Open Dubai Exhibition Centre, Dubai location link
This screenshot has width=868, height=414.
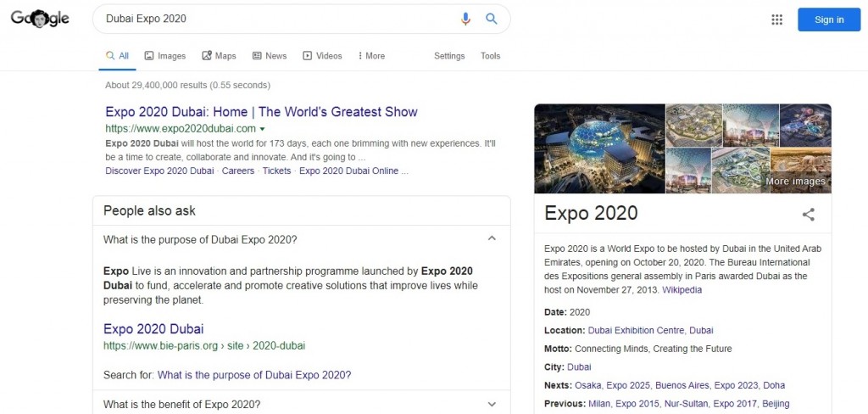click(650, 330)
